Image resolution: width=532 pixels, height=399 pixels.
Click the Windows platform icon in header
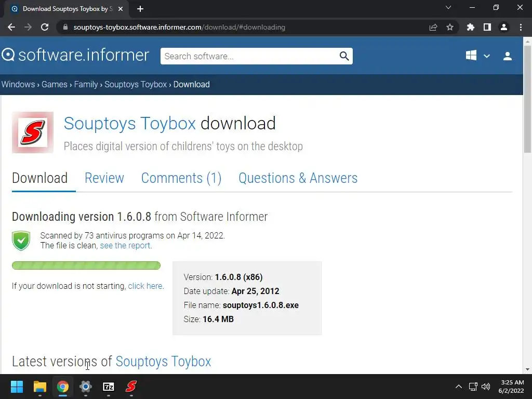pos(471,55)
